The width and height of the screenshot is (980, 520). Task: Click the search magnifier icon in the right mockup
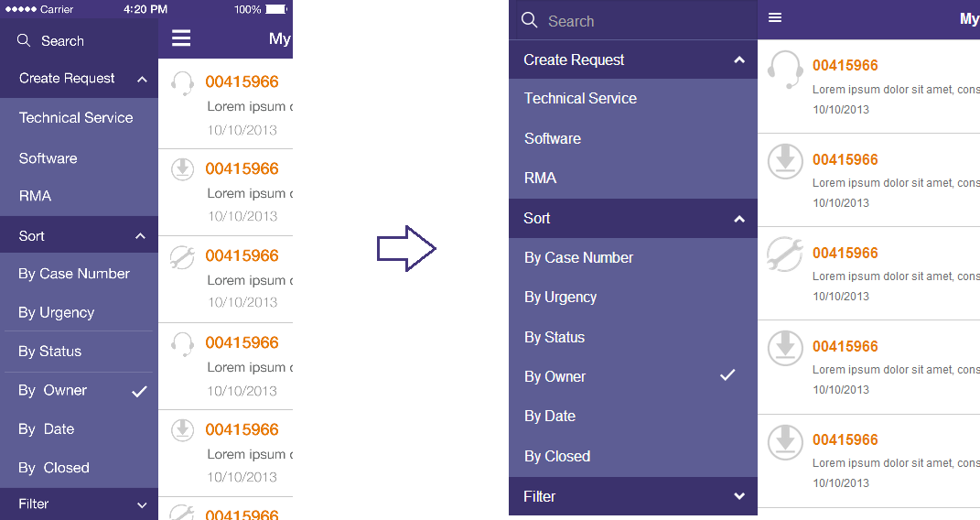tap(530, 20)
